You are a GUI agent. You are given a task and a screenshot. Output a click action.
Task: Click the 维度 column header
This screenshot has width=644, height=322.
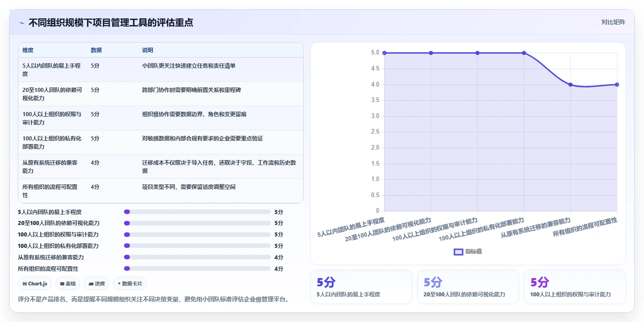28,50
